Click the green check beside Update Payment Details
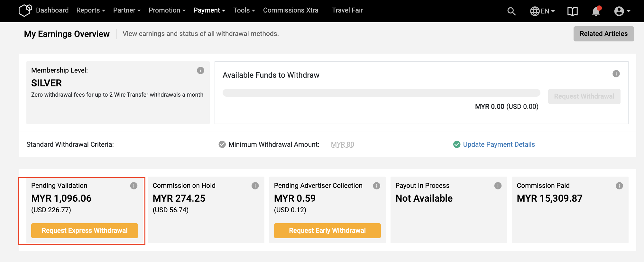This screenshot has height=262, width=644. tap(457, 144)
